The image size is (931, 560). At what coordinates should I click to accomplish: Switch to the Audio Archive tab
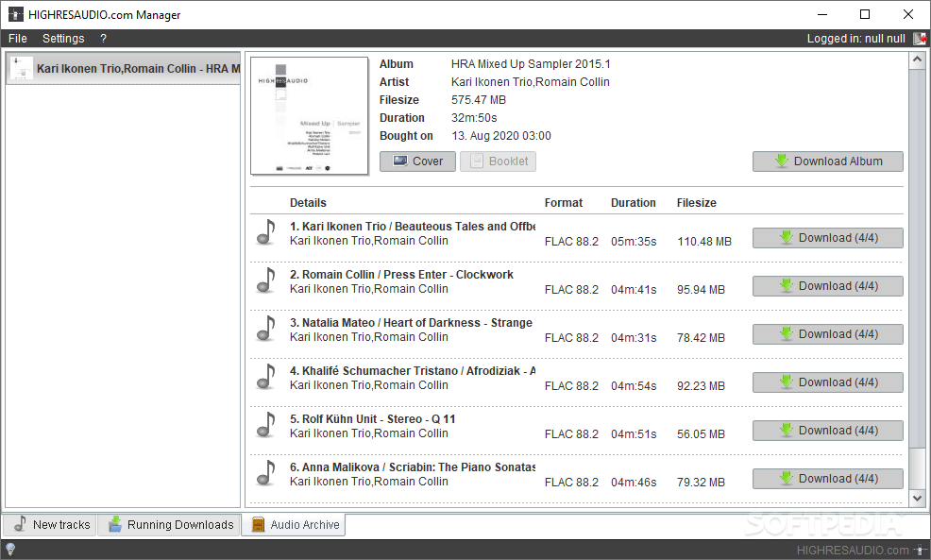(294, 525)
